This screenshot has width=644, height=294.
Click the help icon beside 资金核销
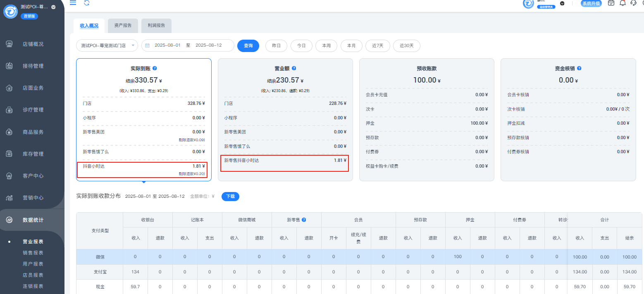pyautogui.click(x=579, y=68)
